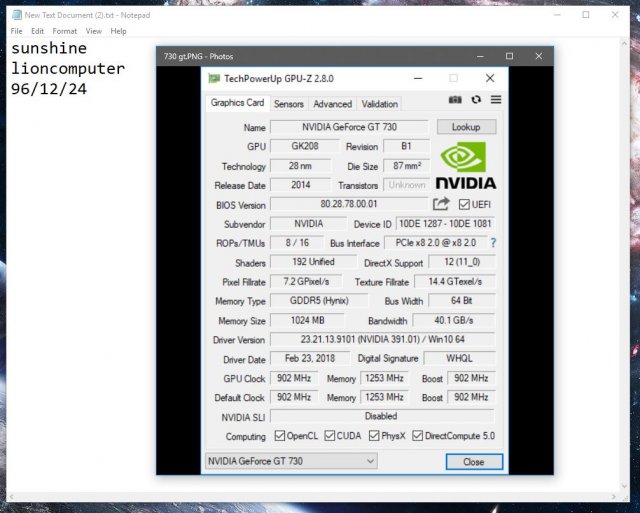Click the NVIDIA logo image
Image resolution: width=640 pixels, height=513 pixels.
[x=467, y=165]
